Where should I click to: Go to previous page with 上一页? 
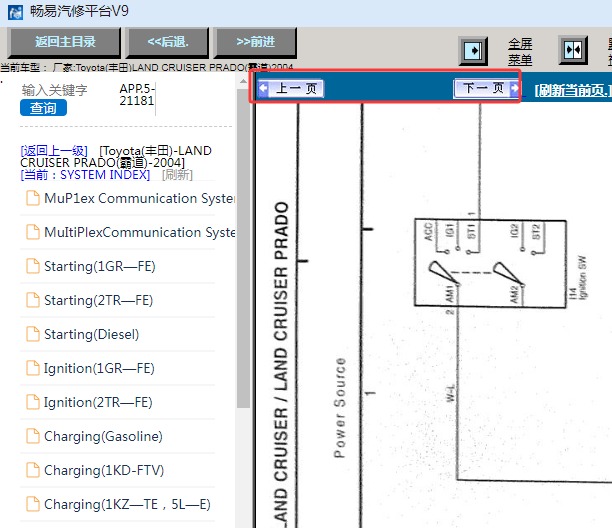click(x=290, y=88)
